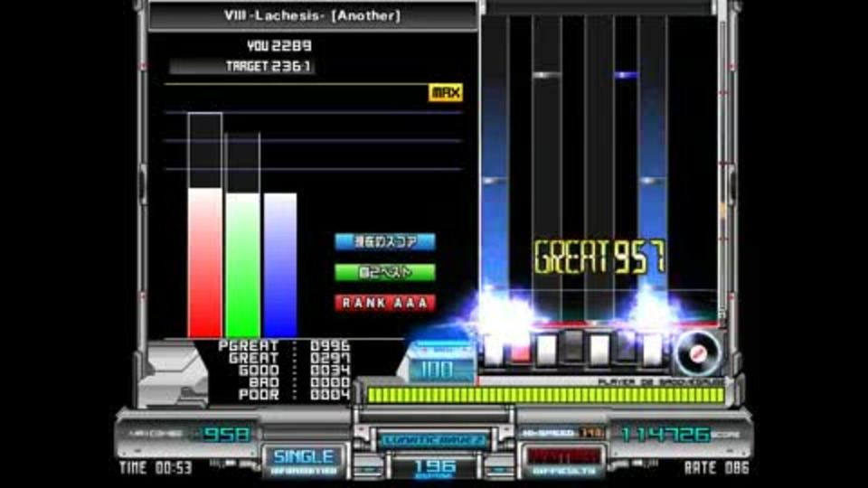Click the blue 現在のスコア legend label
868x488 pixels.
(x=385, y=242)
